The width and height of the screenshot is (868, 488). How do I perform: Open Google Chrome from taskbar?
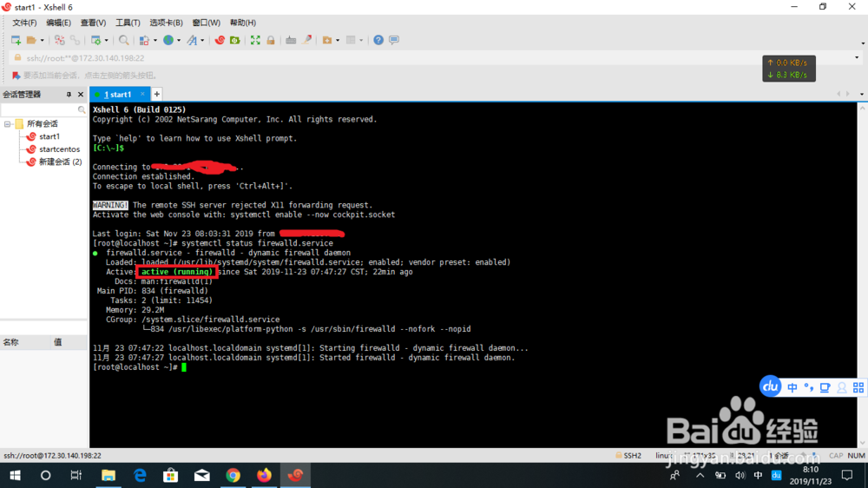click(x=233, y=475)
